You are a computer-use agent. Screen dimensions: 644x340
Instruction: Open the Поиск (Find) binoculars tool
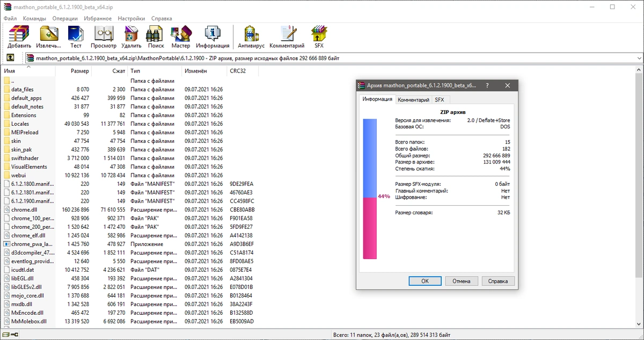tap(156, 33)
